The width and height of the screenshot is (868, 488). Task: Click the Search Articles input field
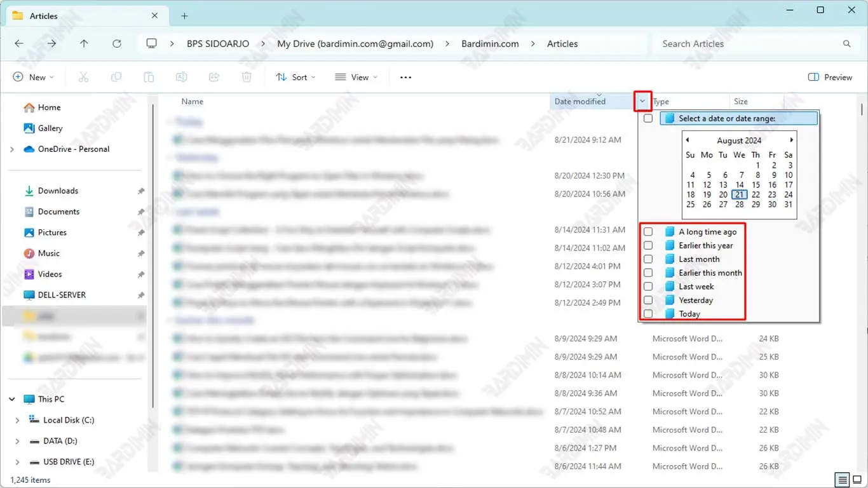tap(750, 44)
